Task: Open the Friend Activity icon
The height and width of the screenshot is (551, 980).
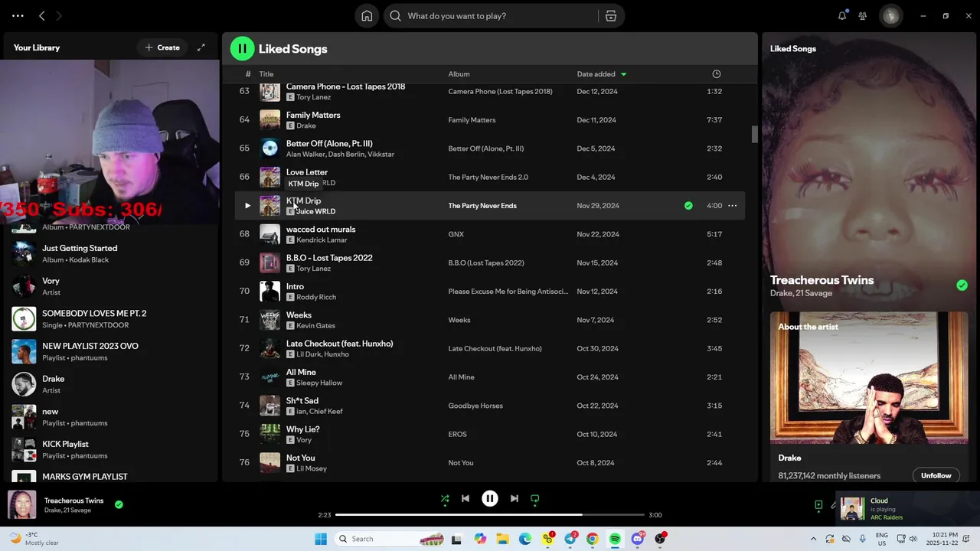Action: click(863, 16)
